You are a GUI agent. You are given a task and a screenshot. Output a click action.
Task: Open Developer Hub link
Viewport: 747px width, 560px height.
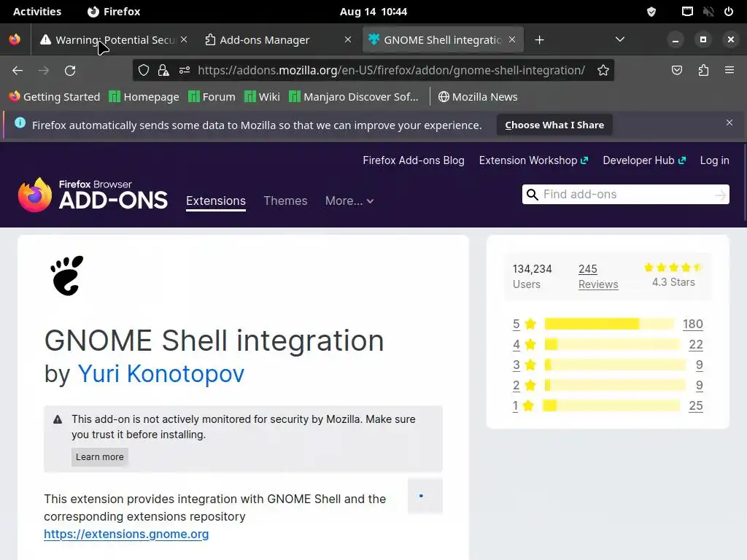(644, 160)
